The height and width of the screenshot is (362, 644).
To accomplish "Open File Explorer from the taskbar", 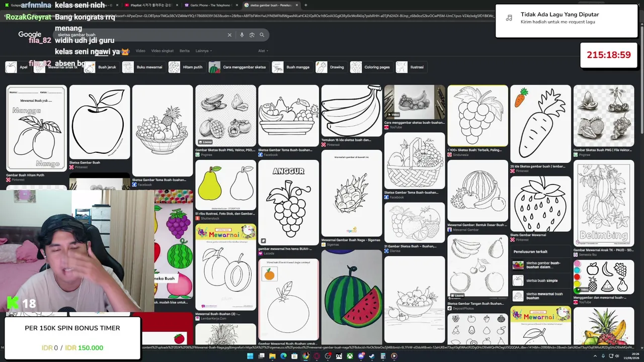I will click(272, 356).
